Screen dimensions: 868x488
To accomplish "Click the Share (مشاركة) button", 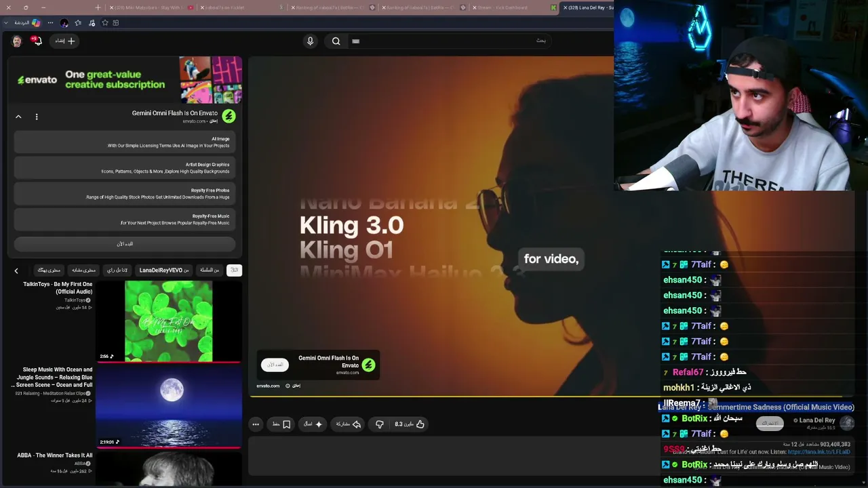I will click(348, 424).
